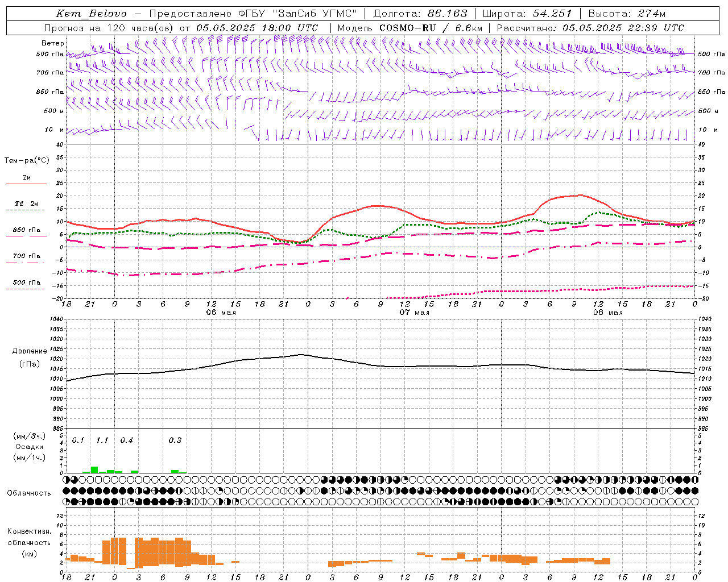Click the left '700 гПа' wind level label
This screenshot has width=728, height=582.
click(x=50, y=73)
